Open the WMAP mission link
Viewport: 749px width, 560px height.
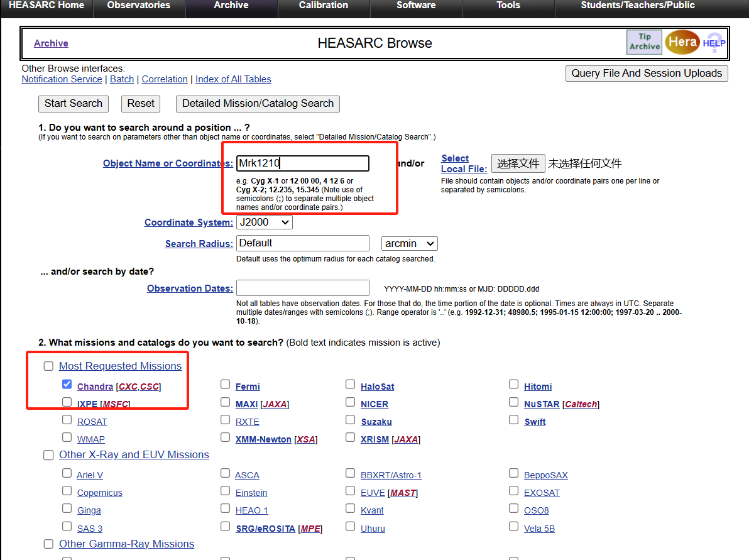[90, 439]
